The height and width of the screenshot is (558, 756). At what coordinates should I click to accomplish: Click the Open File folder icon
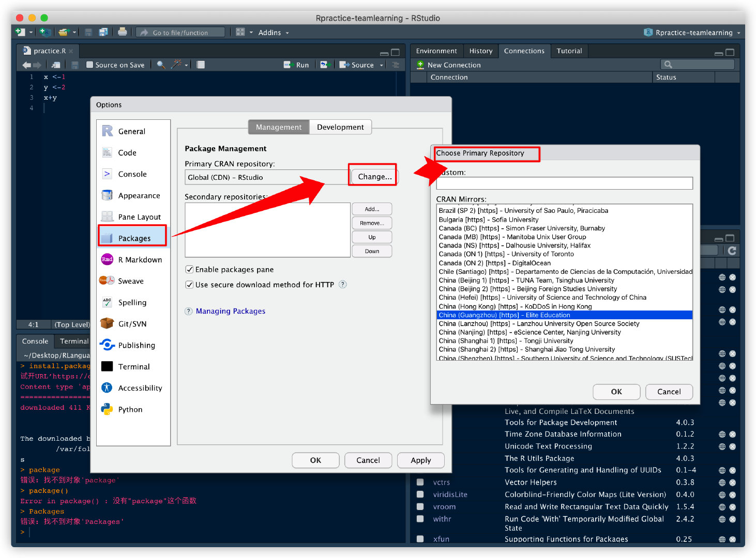click(63, 32)
